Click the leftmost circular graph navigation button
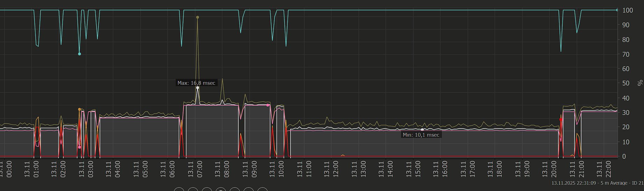This screenshot has height=191, width=644. [179, 190]
